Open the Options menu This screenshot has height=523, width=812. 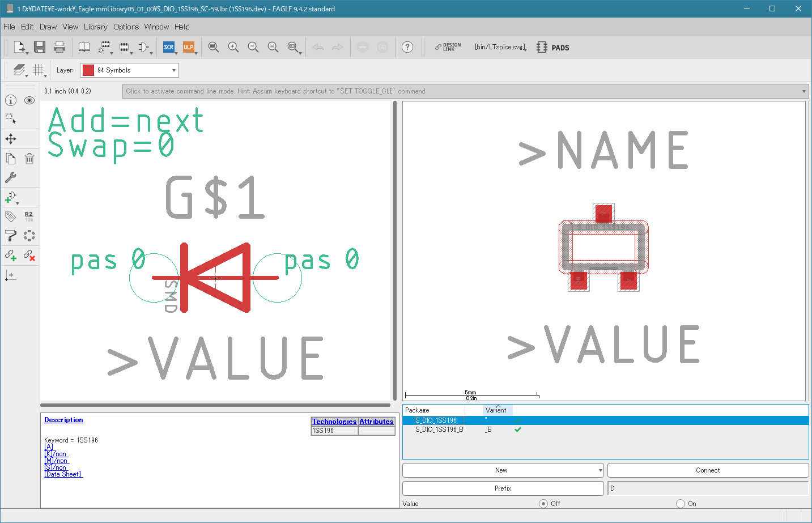[126, 27]
